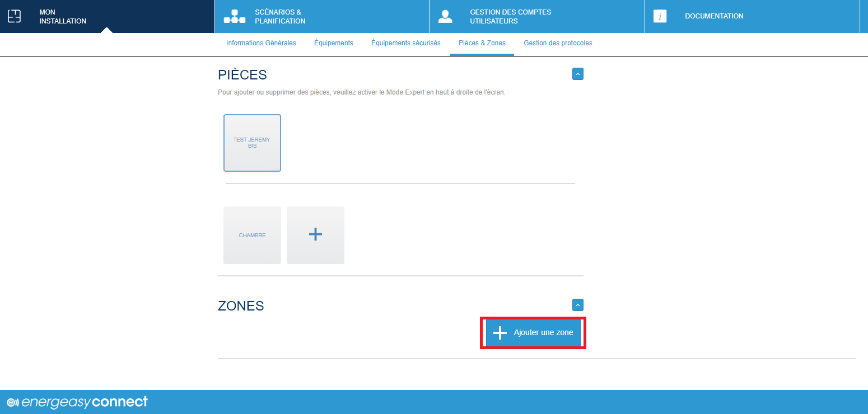868x414 pixels.
Task: Open the user accounts person icon
Action: click(445, 16)
